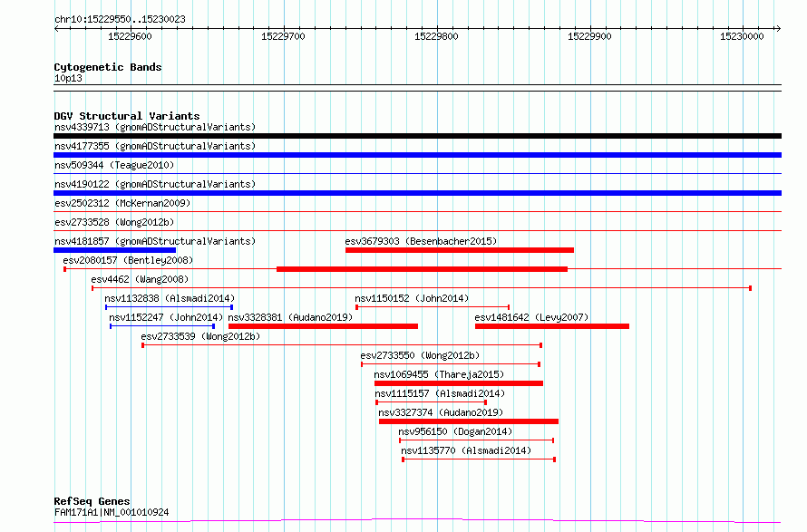The image size is (807, 532).
Task: Open first-row esv2733528 (Wong2012b) variant
Action: (114, 222)
